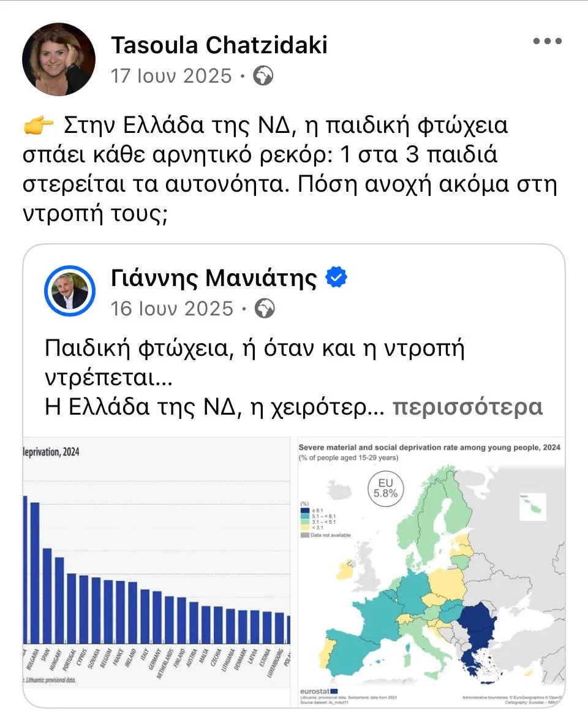Viewport: 588px width, 724px height.
Task: Expand the post with περισσότερα
Action: click(467, 407)
